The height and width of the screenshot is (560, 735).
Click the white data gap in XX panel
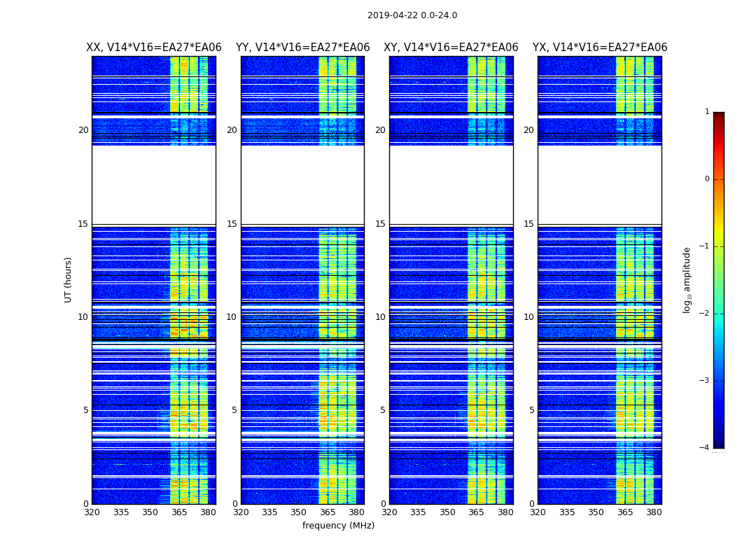(154, 185)
